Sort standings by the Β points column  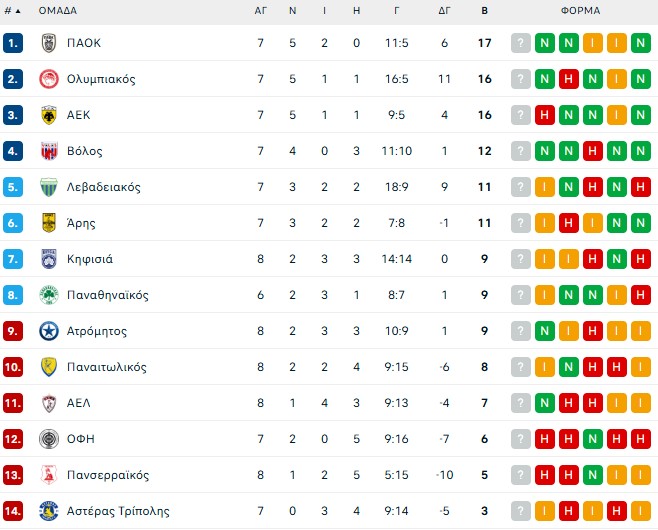[484, 11]
